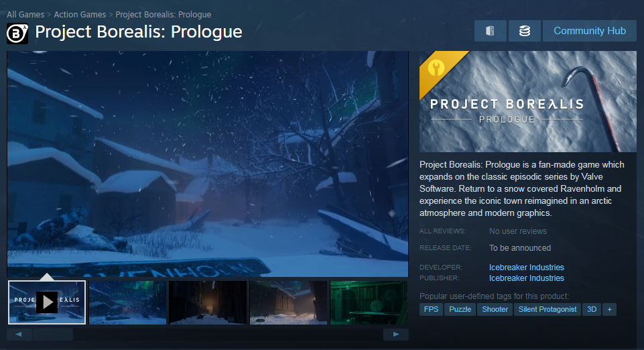Go to All Games breadcrumb
Screen dimensions: 644x350
tap(25, 14)
